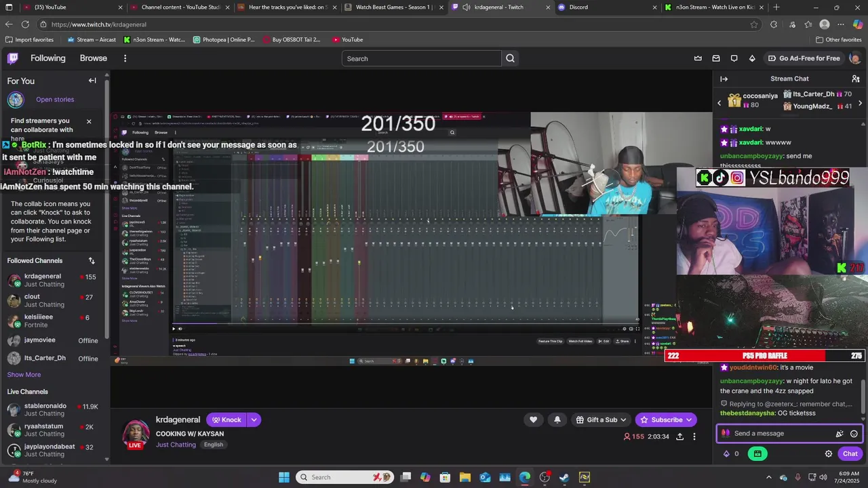Collapse the For You sidebar
This screenshot has width=868, height=488.
coord(92,81)
